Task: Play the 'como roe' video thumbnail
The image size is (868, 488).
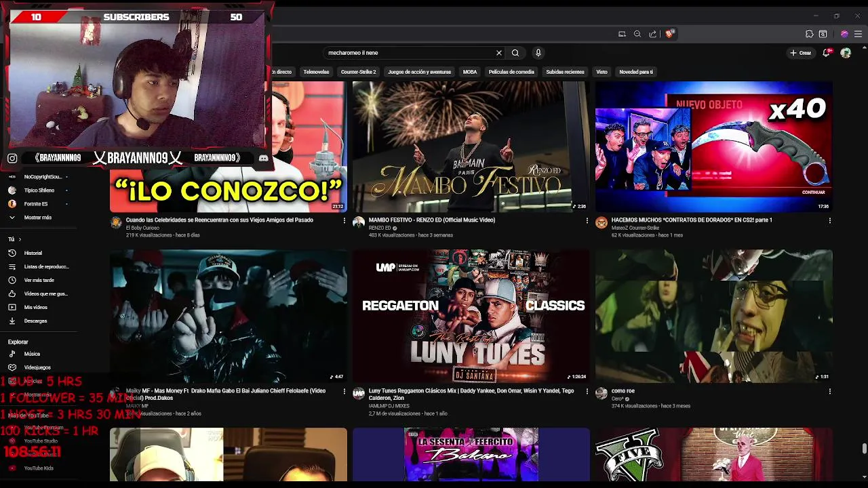Action: click(713, 317)
